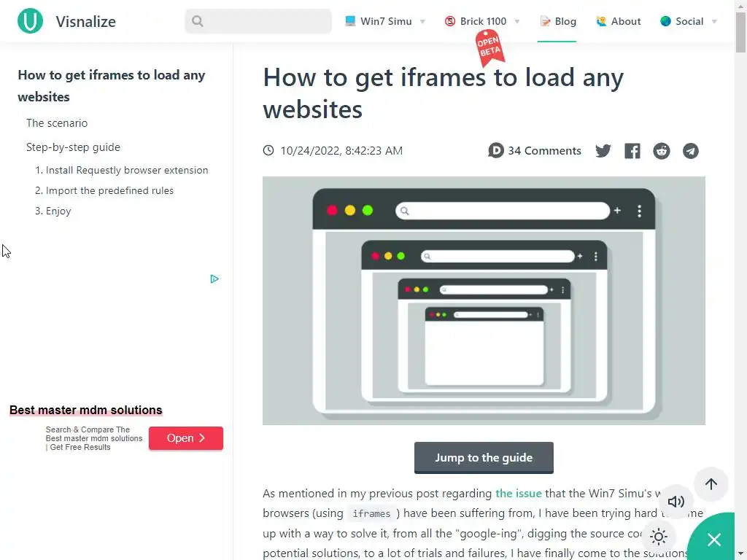Switch theme with the sun icon
Screen dimensions: 747x560
pos(659,537)
